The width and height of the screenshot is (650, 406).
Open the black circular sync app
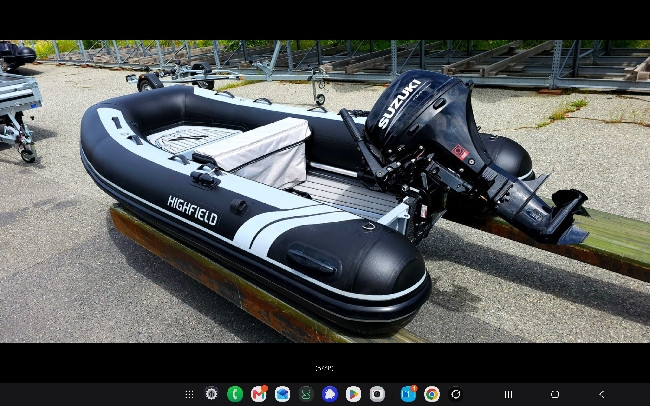[x=456, y=394]
